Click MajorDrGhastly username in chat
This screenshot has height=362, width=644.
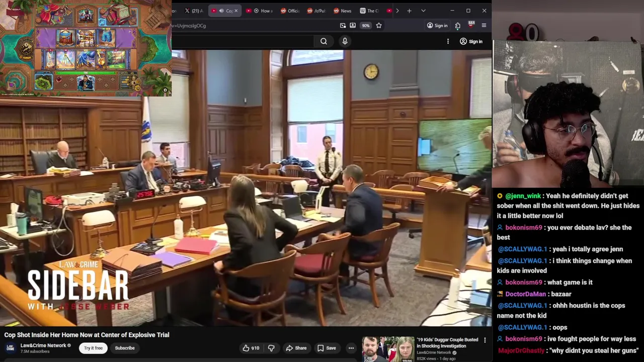tap(521, 350)
